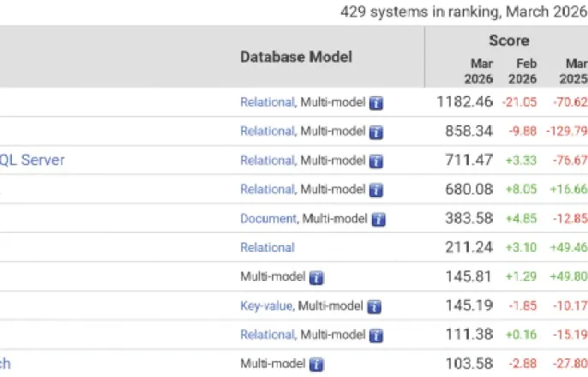
Task: Click the info icon in the SQL Server row
Action: click(x=375, y=160)
